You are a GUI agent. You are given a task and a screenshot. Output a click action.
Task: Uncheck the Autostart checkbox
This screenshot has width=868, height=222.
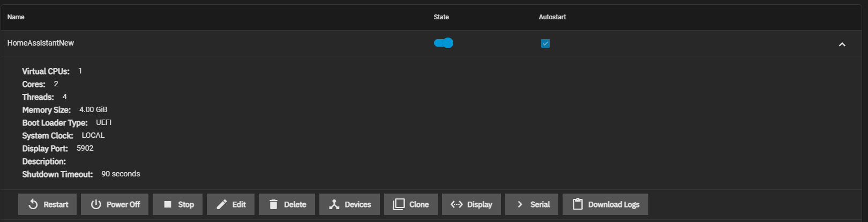point(545,43)
